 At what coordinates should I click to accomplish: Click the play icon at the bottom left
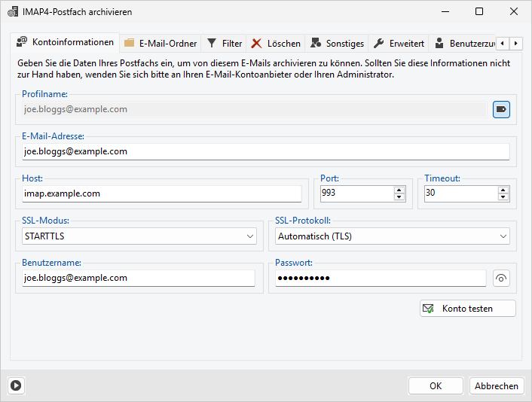pyautogui.click(x=16, y=385)
